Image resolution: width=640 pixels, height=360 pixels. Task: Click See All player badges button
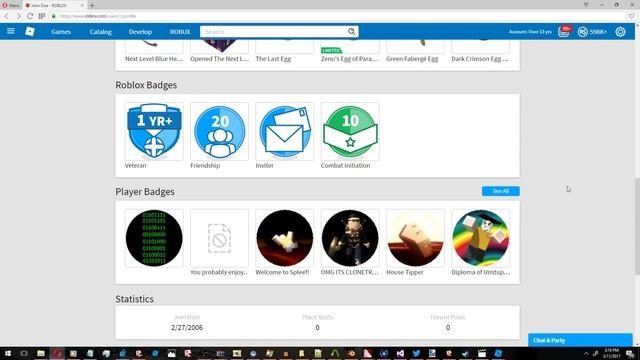tap(500, 191)
